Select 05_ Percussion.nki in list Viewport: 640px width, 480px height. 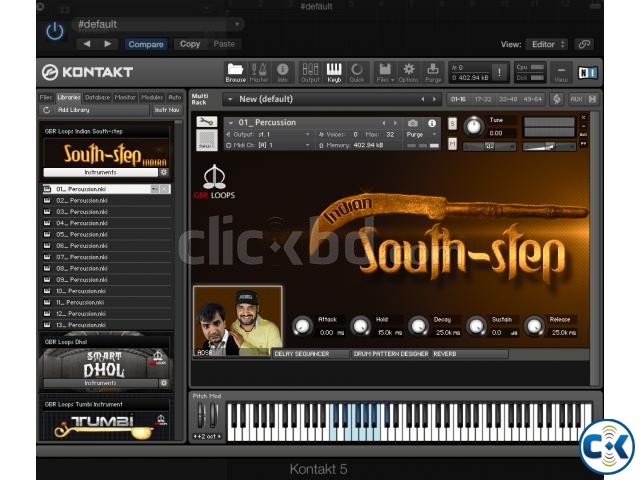[106, 235]
